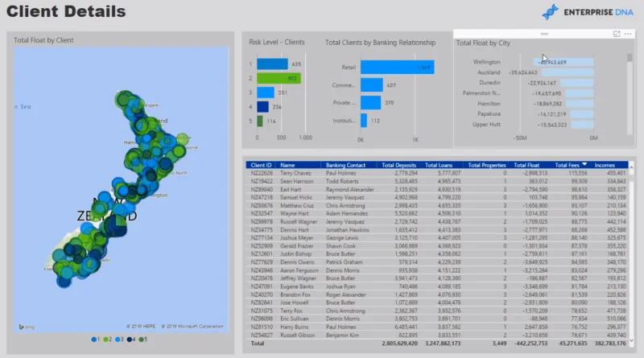Screen dimensions: 644x358
Task: Click Risk Level - Clients chart title
Action: tap(276, 42)
